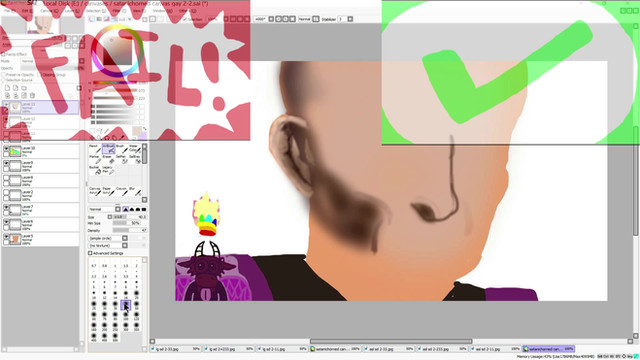The height and width of the screenshot is (360, 640).
Task: Open the simple circle brush shape dropdown
Action: tap(108, 238)
